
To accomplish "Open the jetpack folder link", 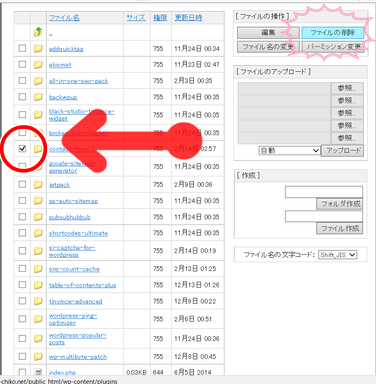I will 59,185.
